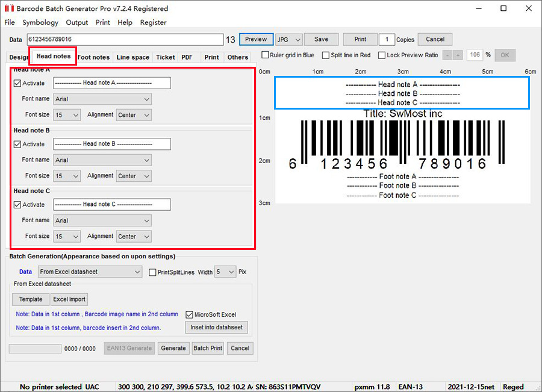Click 'No printer selected' status text
The height and width of the screenshot is (392, 542).
click(x=51, y=387)
